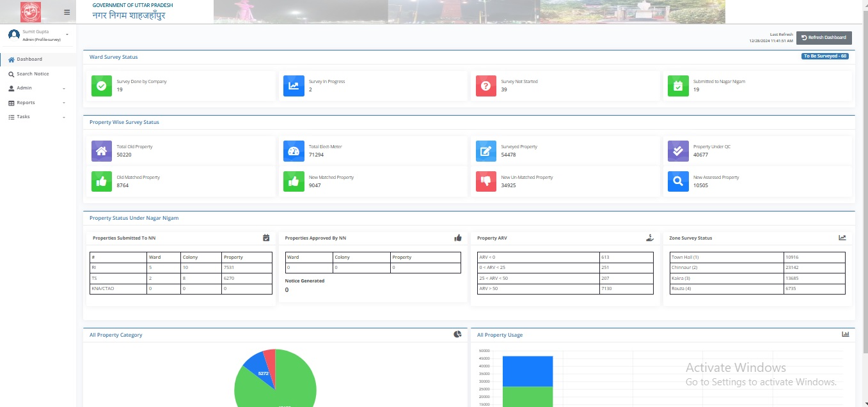868x407 pixels.
Task: Click the blue slice of the pie chart
Action: [258, 369]
